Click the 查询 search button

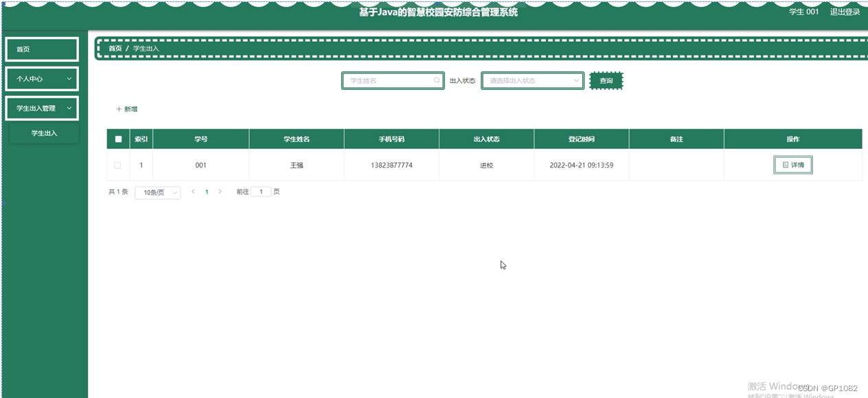606,80
